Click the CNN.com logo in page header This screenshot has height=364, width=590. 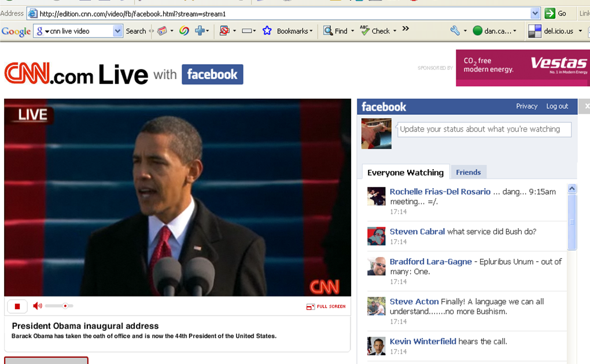pos(49,74)
